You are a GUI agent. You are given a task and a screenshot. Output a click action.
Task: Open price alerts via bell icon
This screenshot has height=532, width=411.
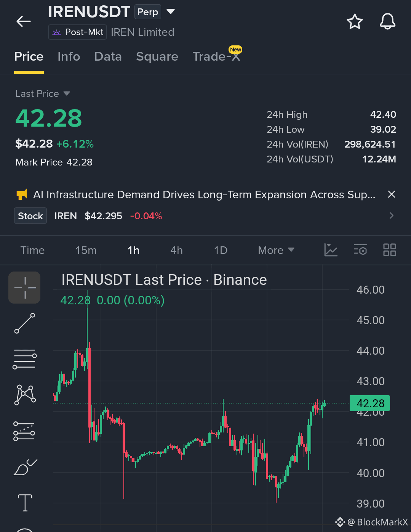pos(387,21)
